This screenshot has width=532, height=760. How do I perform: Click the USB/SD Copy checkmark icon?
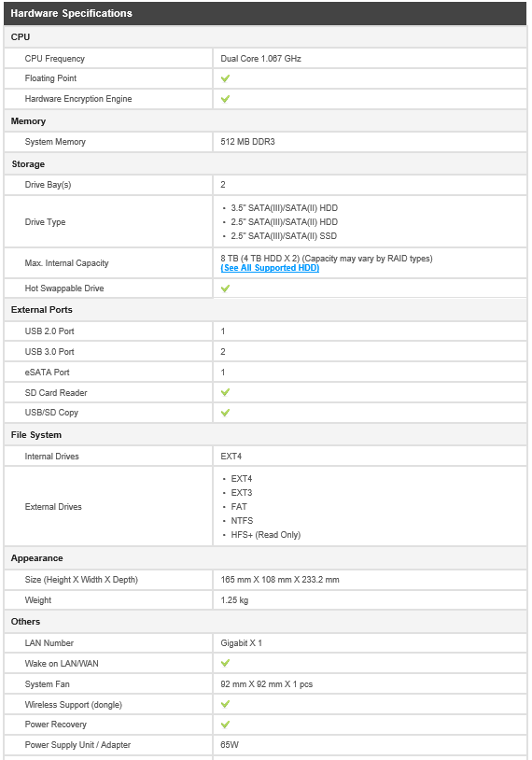(x=225, y=413)
